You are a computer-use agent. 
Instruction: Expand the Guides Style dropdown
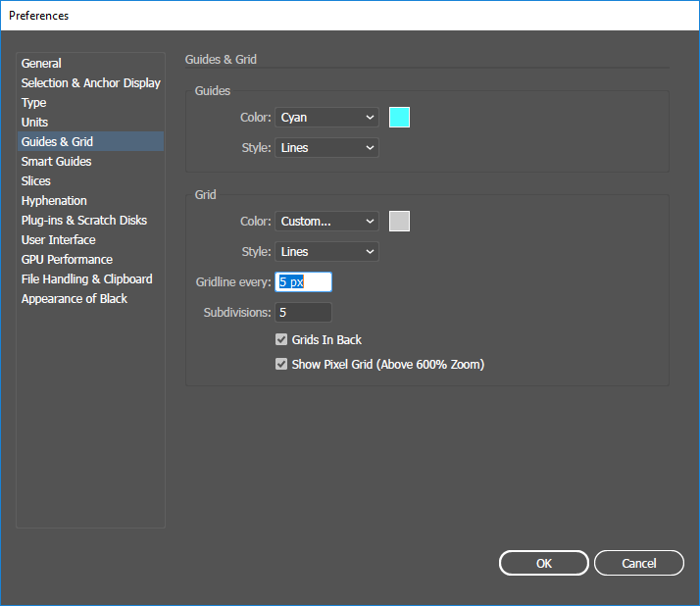pyautogui.click(x=326, y=148)
